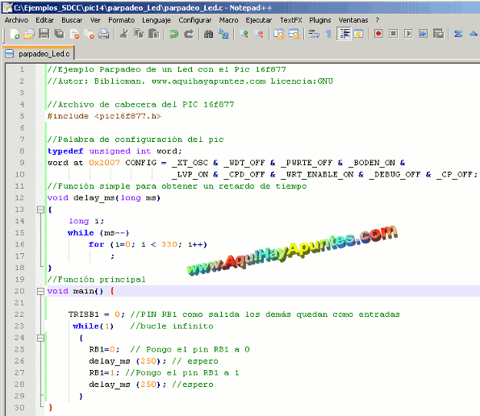
Task: Zoom out using the toolbar icon
Action: (259, 34)
